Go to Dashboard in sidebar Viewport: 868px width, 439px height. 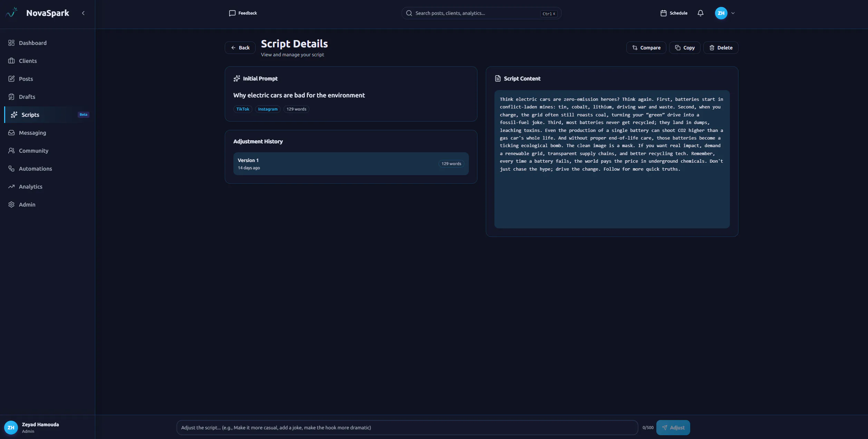coord(47,43)
